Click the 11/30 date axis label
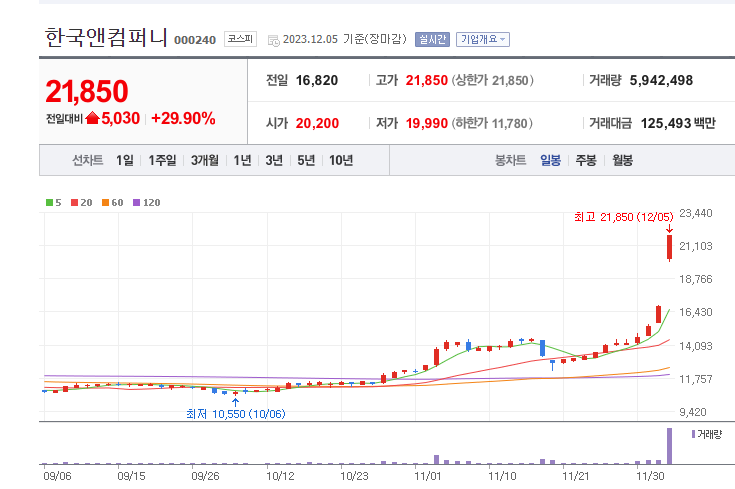Viewport: 735px width, 489px height. (650, 476)
